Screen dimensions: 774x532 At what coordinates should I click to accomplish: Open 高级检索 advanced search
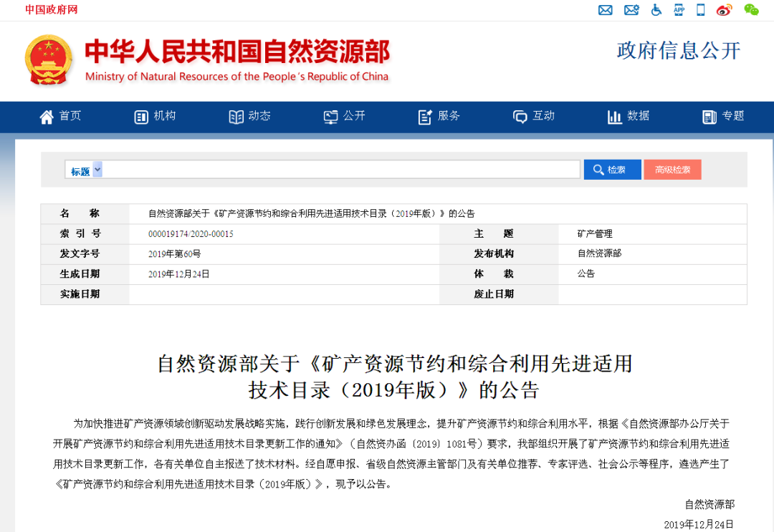point(672,170)
